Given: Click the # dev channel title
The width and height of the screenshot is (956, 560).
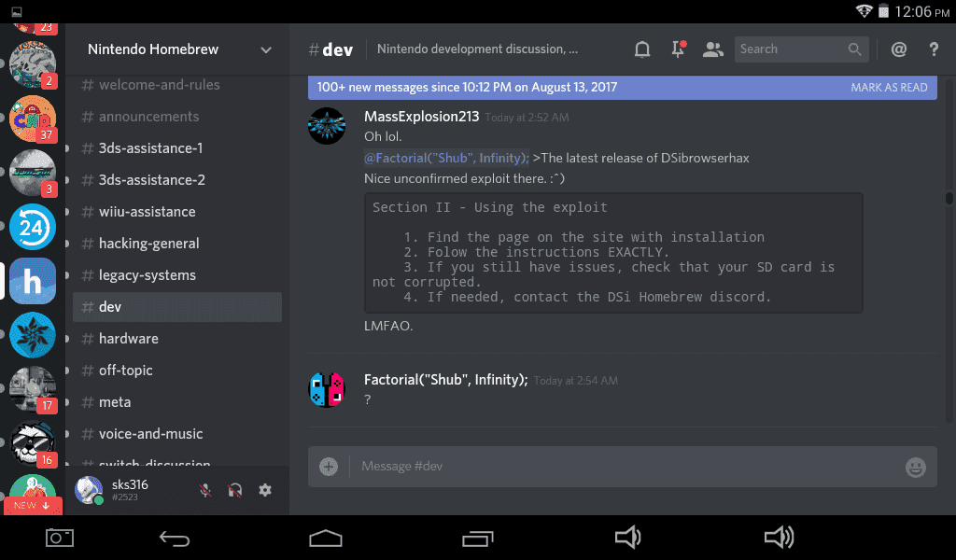Looking at the screenshot, I should pyautogui.click(x=330, y=50).
